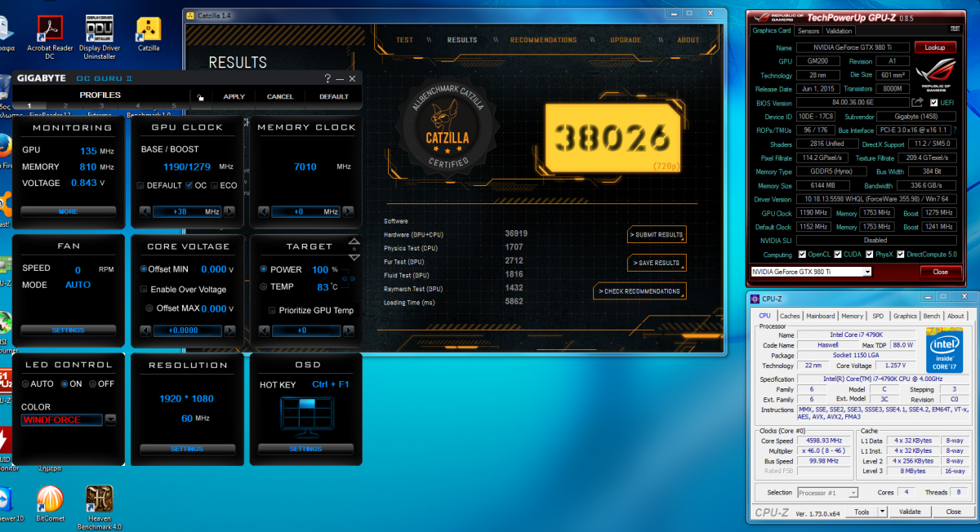Click the power/temp link icon in Target panel

click(349, 278)
